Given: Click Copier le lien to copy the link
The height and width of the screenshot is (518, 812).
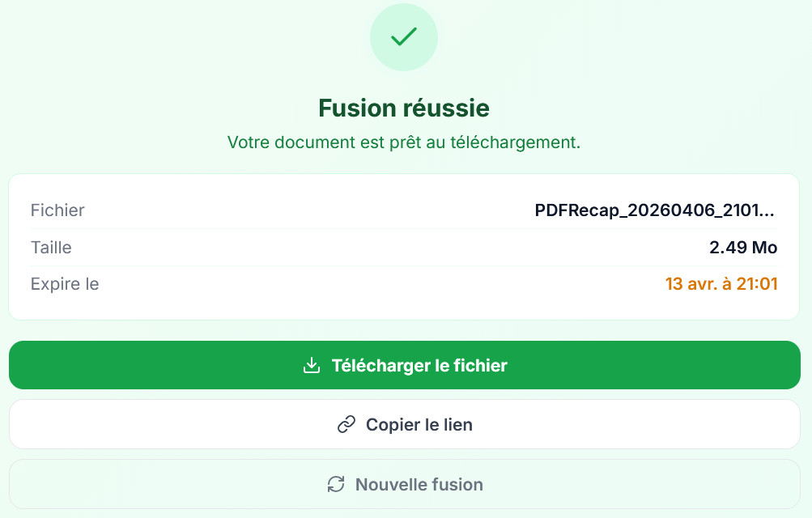Looking at the screenshot, I should (x=405, y=424).
